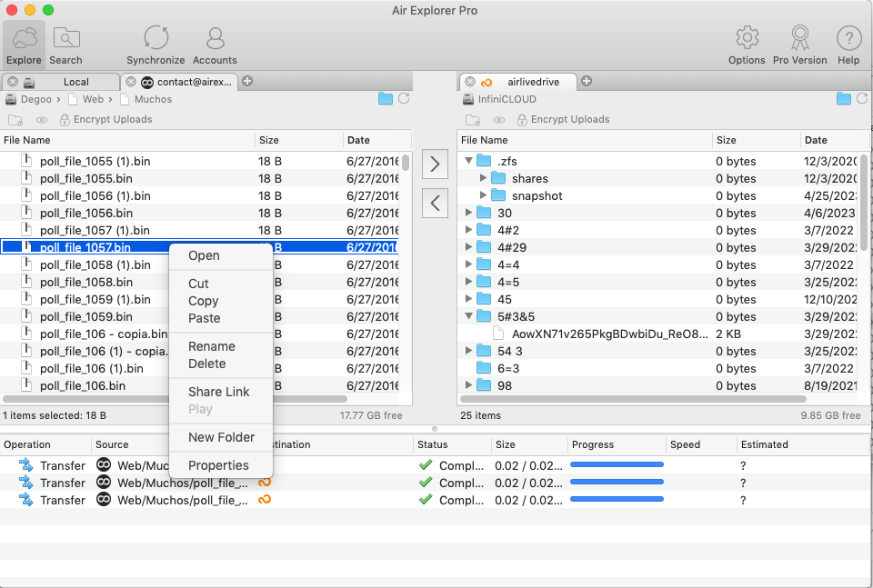Refresh the right pane listing
This screenshot has height=588, width=873.
862,98
